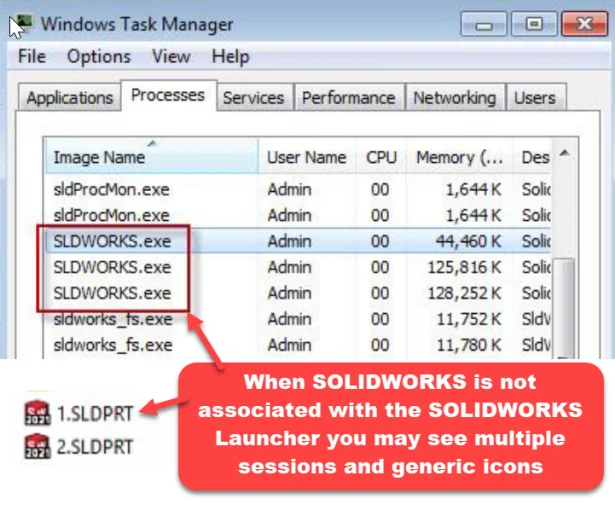Open the Options menu
This screenshot has height=522, width=615.
99,57
